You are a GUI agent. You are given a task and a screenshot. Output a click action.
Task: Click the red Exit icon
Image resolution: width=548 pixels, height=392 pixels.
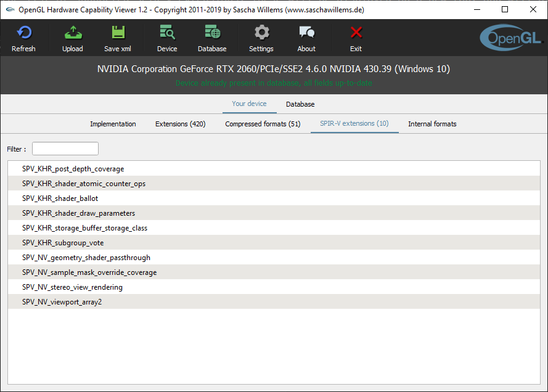click(356, 33)
